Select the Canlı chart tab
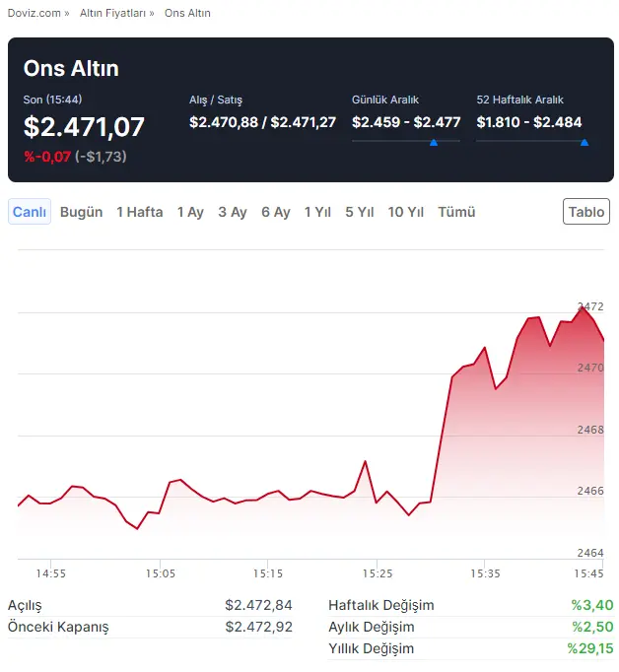 [x=30, y=212]
